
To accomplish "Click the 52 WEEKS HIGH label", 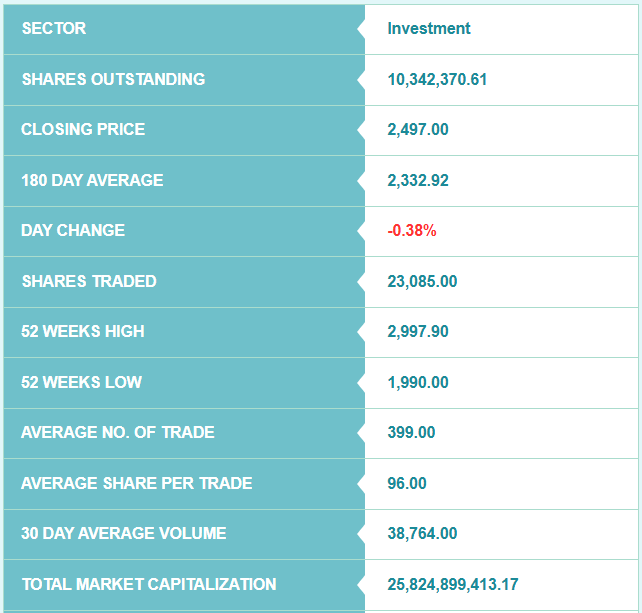I will [83, 331].
